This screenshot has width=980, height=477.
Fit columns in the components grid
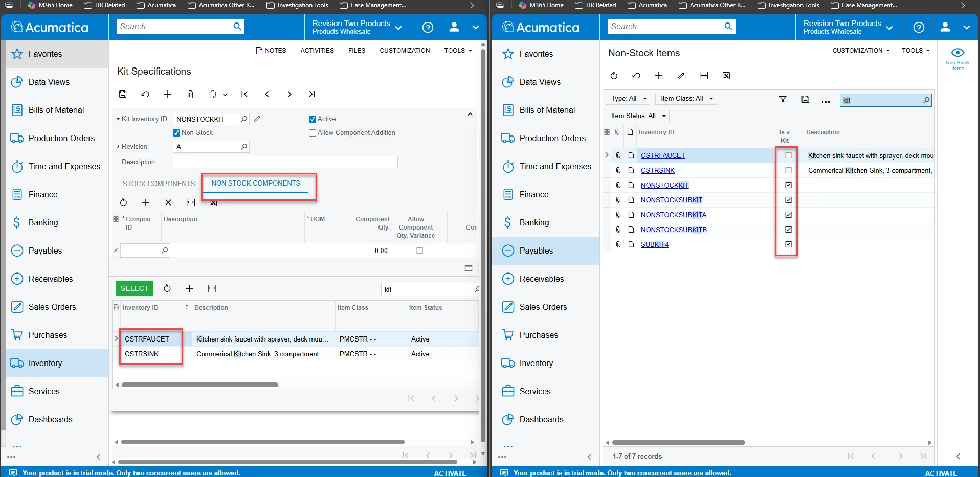click(x=191, y=202)
